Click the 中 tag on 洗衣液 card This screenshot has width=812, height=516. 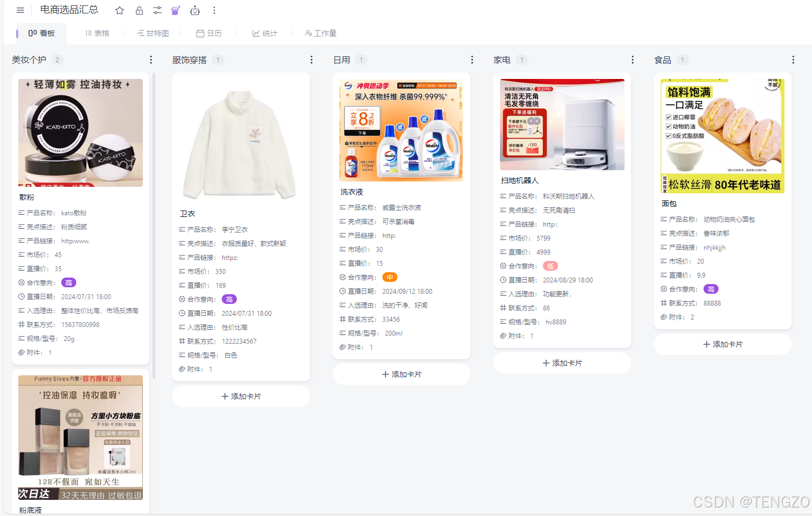[390, 277]
